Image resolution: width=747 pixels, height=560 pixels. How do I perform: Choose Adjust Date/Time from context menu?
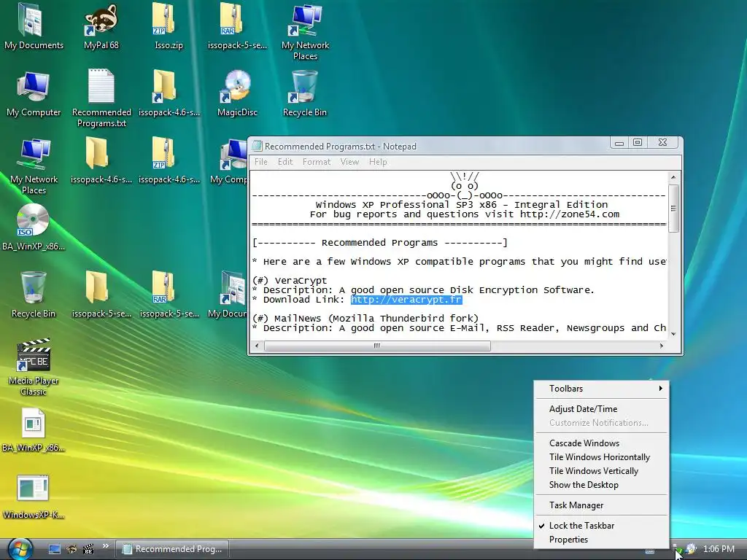click(x=602, y=408)
